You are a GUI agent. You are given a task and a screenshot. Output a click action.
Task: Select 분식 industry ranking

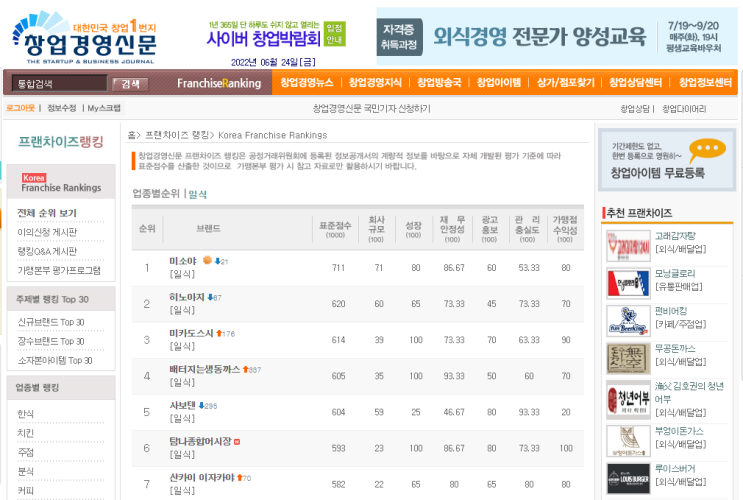click(x=26, y=472)
